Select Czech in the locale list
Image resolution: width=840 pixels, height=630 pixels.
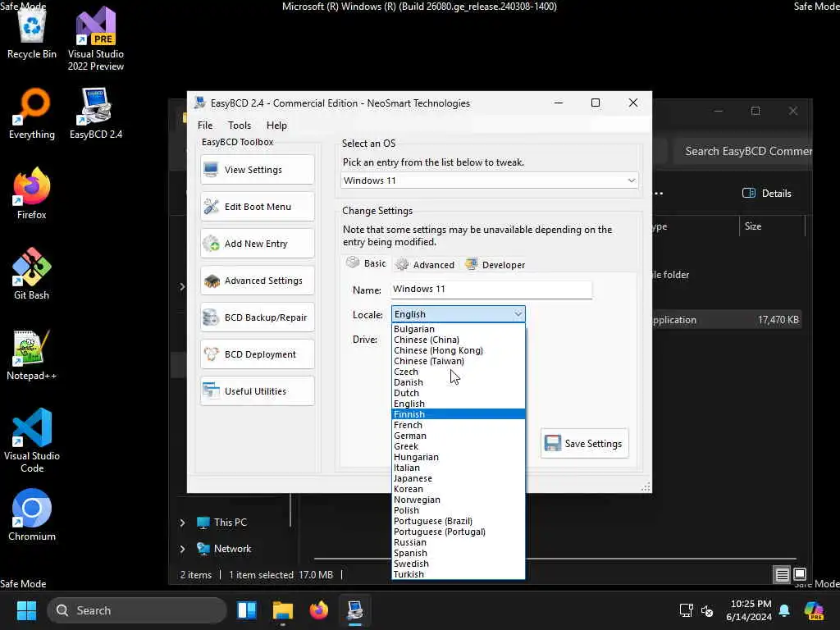point(458,372)
